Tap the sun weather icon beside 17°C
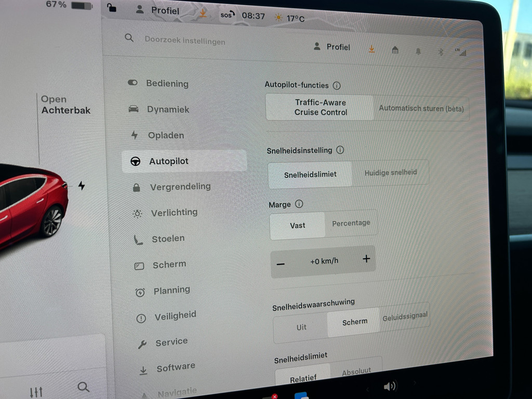The image size is (532, 399). [278, 17]
